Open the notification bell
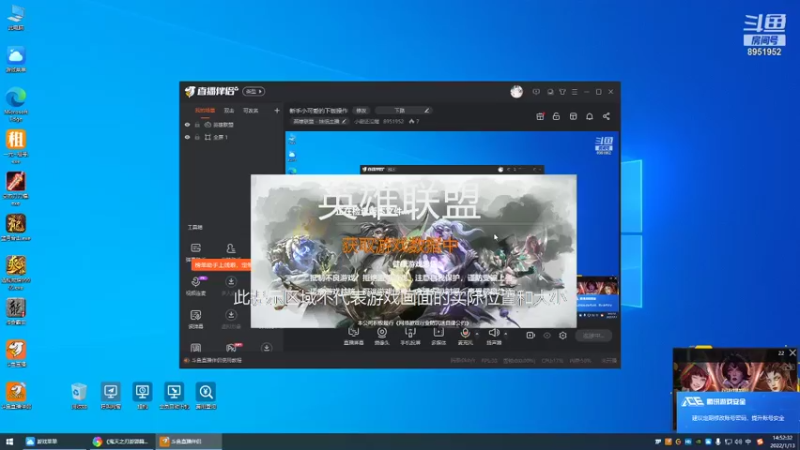 click(589, 116)
